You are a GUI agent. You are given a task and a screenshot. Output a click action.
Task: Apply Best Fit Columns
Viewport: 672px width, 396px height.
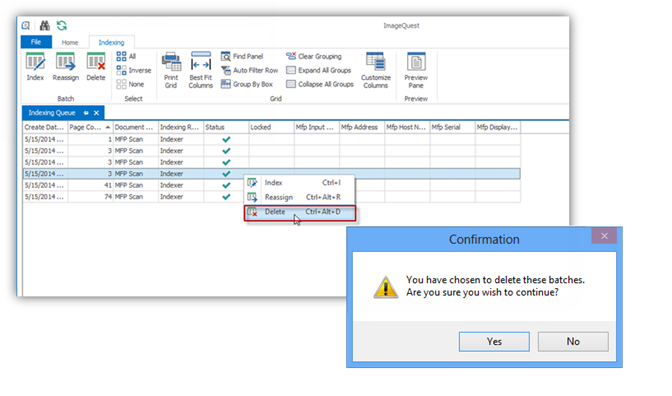201,70
